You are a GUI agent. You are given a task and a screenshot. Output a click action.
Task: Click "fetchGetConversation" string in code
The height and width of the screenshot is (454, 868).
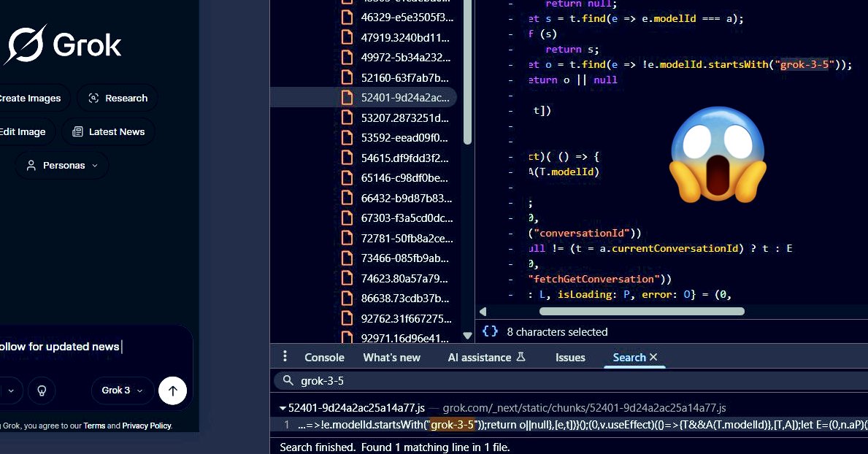pos(594,279)
